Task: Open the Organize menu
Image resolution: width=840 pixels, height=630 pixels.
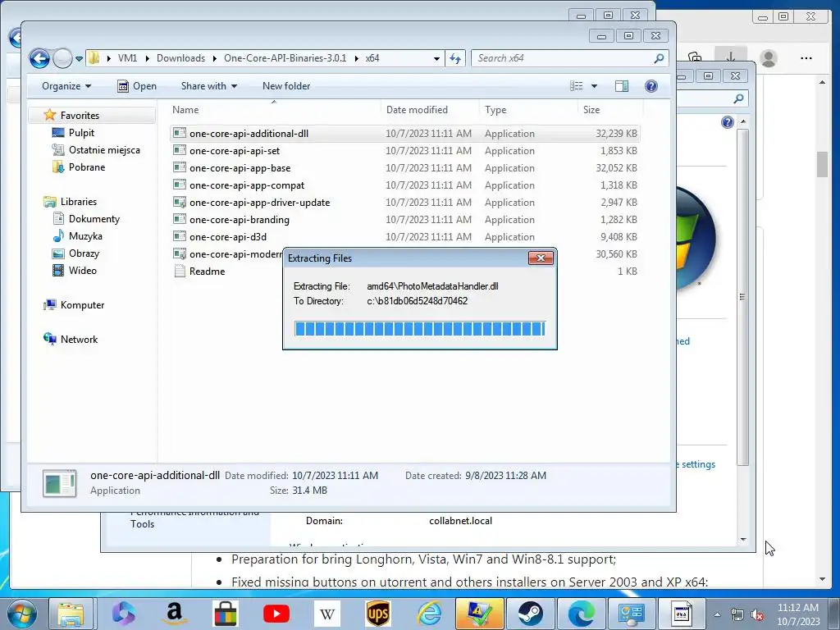Action: (x=66, y=86)
